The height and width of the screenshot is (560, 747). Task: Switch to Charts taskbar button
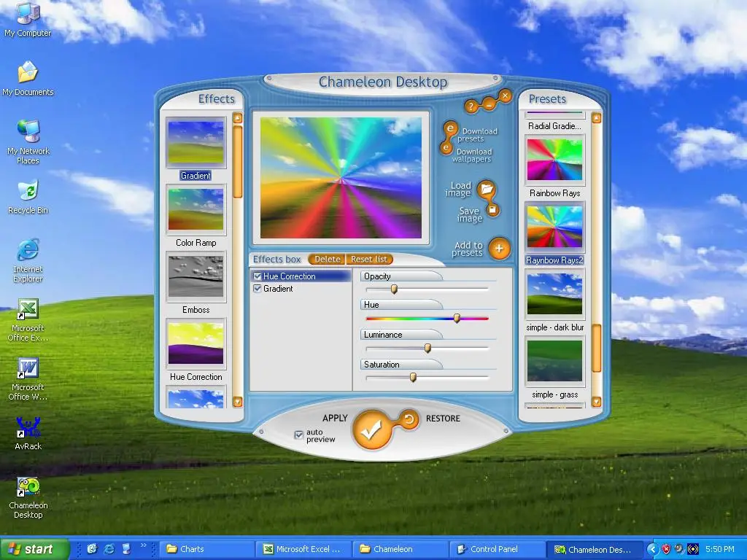click(206, 549)
